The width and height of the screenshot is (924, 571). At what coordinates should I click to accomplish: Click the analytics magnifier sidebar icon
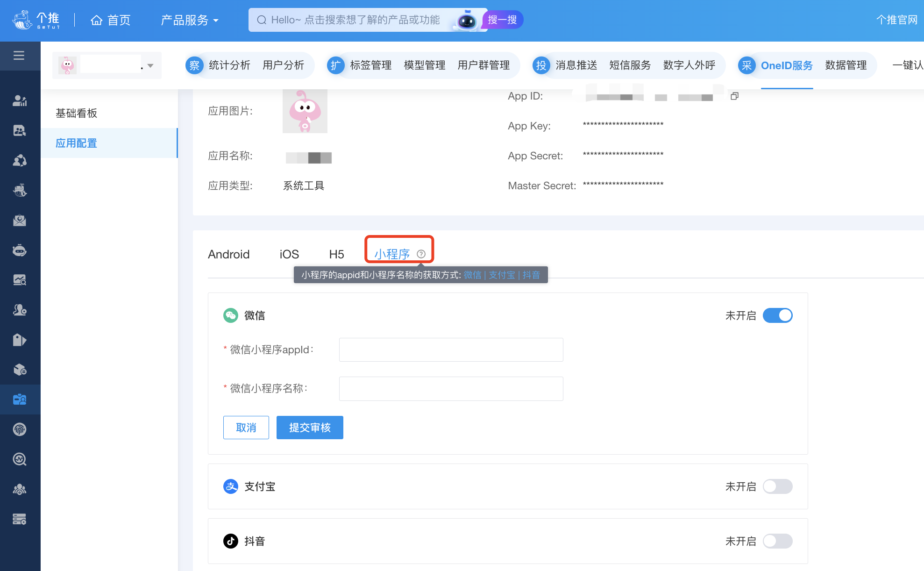click(x=20, y=459)
